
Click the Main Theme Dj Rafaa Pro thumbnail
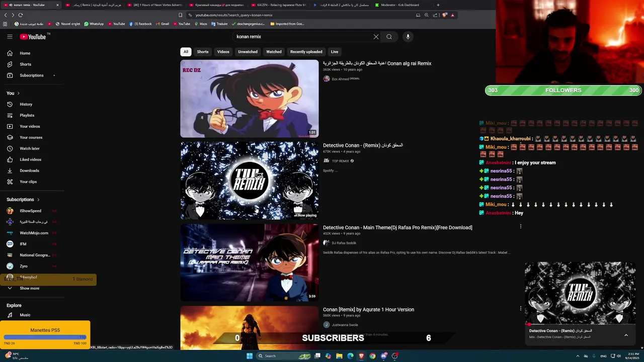tap(250, 263)
